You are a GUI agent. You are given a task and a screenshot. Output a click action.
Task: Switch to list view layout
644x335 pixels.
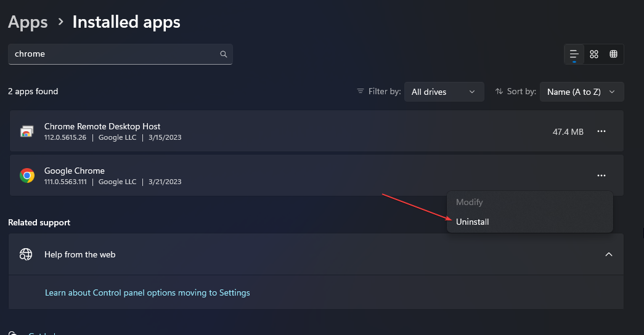pyautogui.click(x=574, y=54)
